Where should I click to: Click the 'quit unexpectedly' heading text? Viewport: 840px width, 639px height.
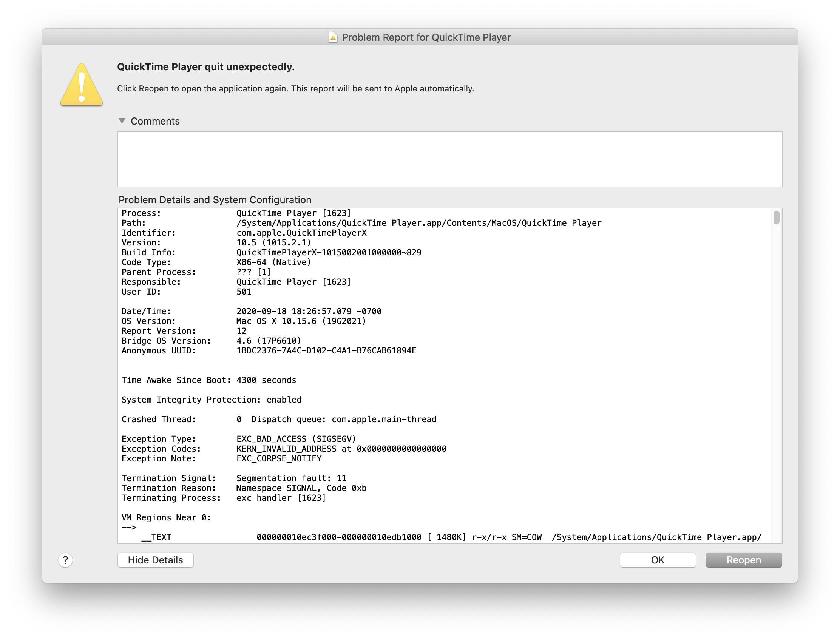tap(205, 67)
